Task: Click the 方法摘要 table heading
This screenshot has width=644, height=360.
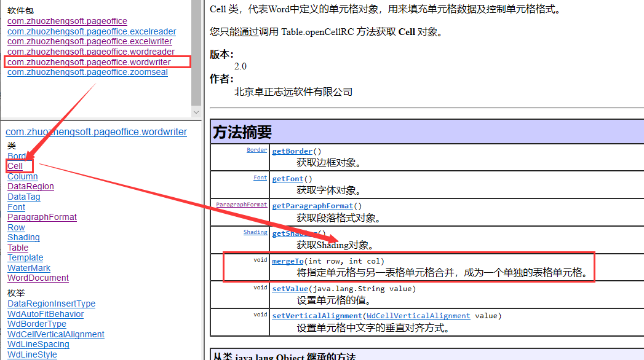Action: 242,132
